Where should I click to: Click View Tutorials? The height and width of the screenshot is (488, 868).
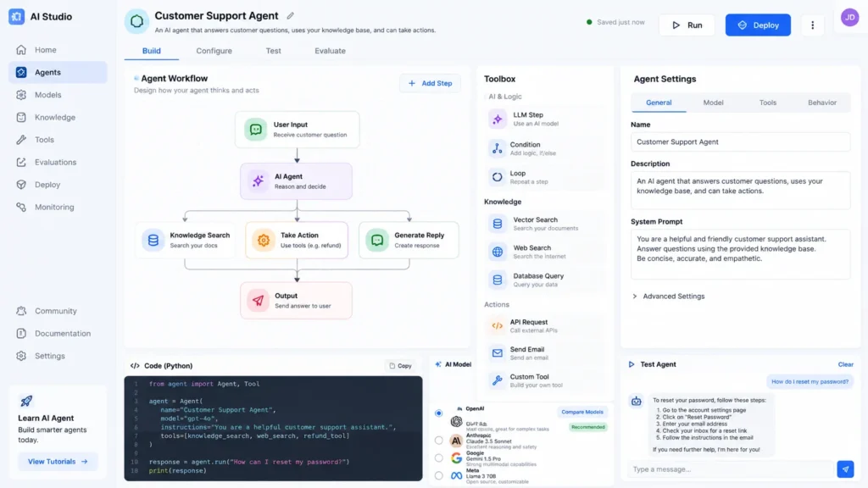(x=58, y=462)
